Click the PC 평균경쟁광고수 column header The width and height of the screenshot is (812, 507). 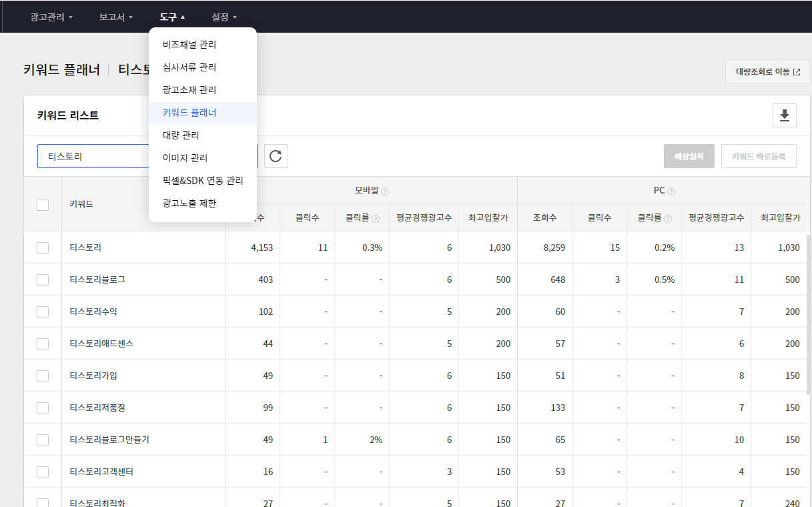tap(716, 217)
